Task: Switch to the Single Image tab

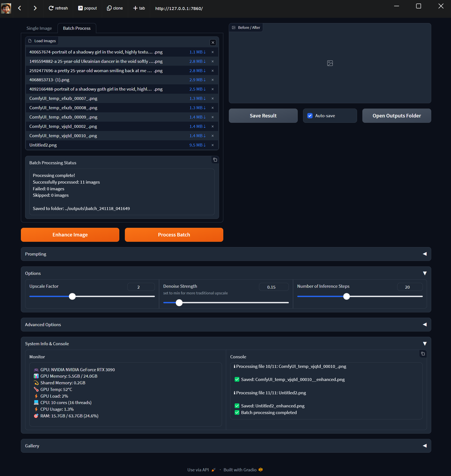Action: click(39, 28)
